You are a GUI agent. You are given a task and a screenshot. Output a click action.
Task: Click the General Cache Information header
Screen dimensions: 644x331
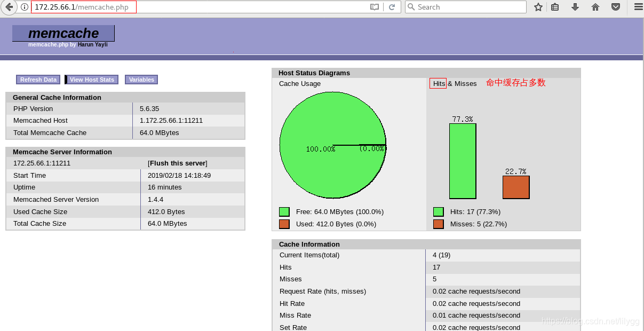click(x=125, y=97)
